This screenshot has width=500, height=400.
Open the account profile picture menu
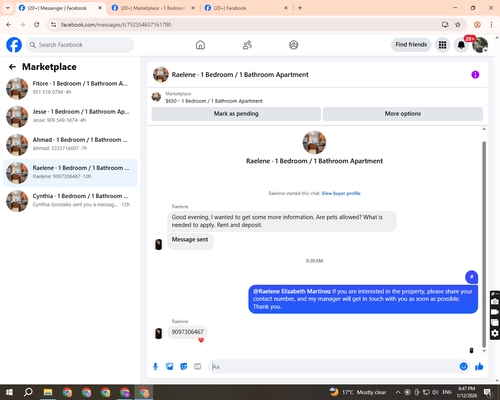(x=480, y=45)
